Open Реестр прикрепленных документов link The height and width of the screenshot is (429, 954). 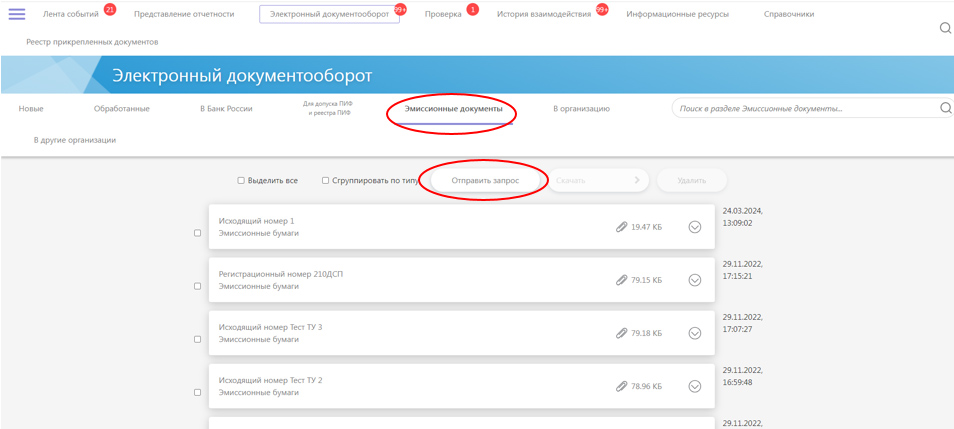tap(92, 42)
